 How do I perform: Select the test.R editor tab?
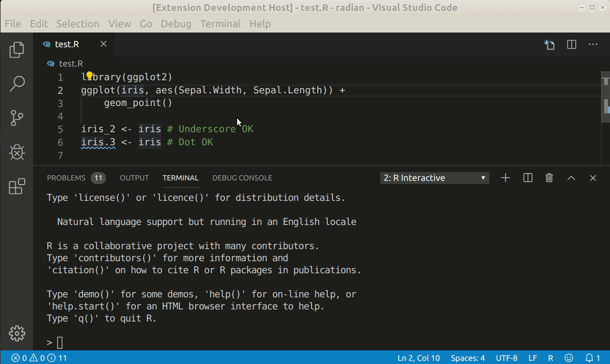tap(74, 45)
